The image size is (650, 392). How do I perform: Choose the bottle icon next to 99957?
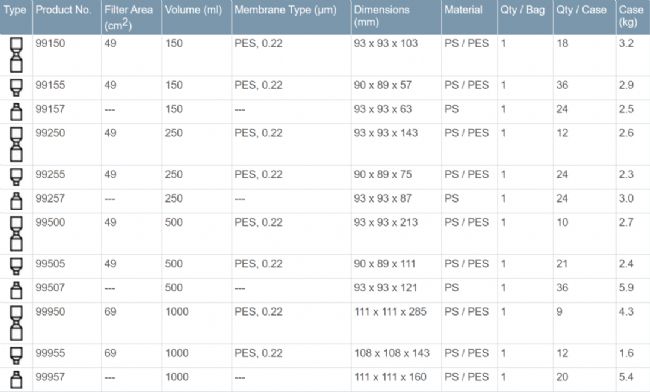pyautogui.click(x=16, y=380)
